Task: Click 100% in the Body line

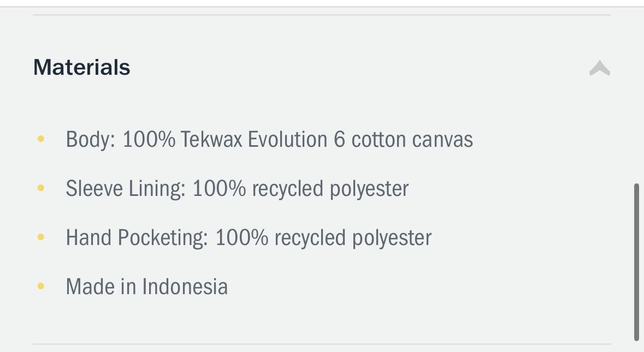Action: [x=149, y=139]
